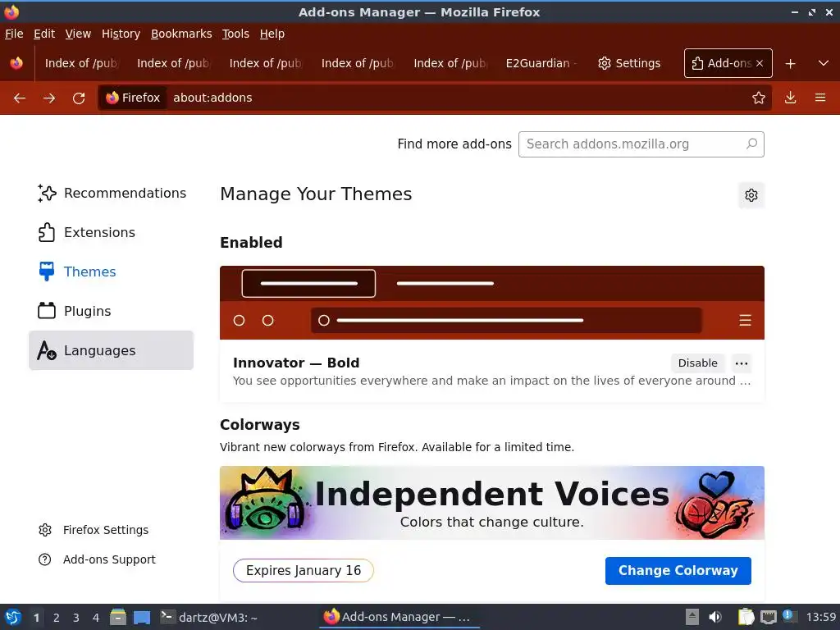Image resolution: width=840 pixels, height=630 pixels.
Task: Open the Help menu
Action: click(272, 34)
